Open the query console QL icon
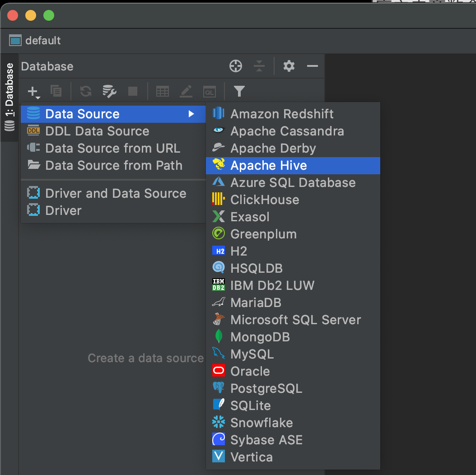The width and height of the screenshot is (476, 475). [210, 92]
